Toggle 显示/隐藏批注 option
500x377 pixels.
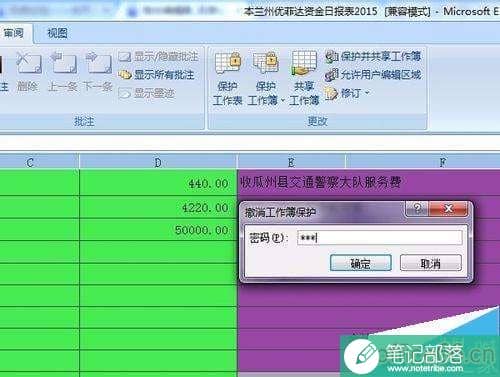158,57
